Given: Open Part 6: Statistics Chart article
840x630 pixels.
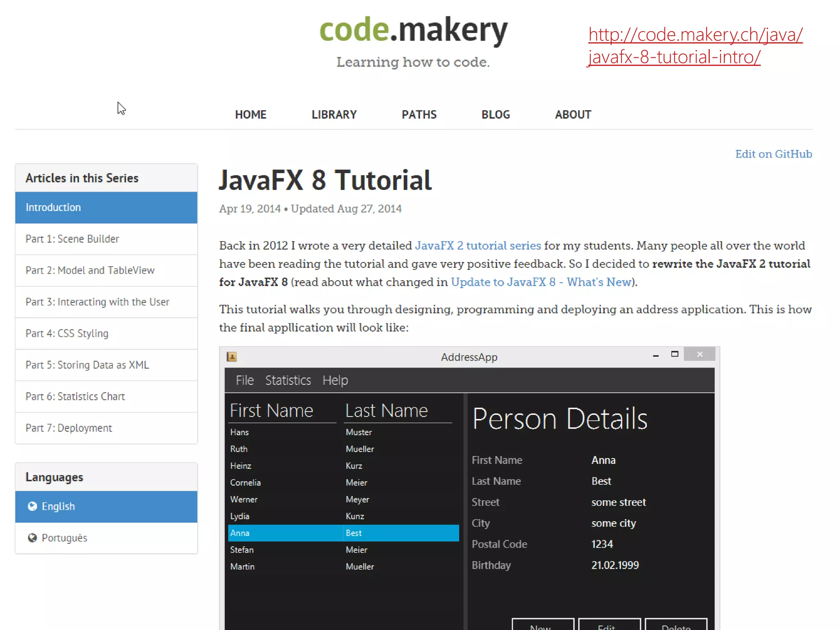Looking at the screenshot, I should coord(75,396).
